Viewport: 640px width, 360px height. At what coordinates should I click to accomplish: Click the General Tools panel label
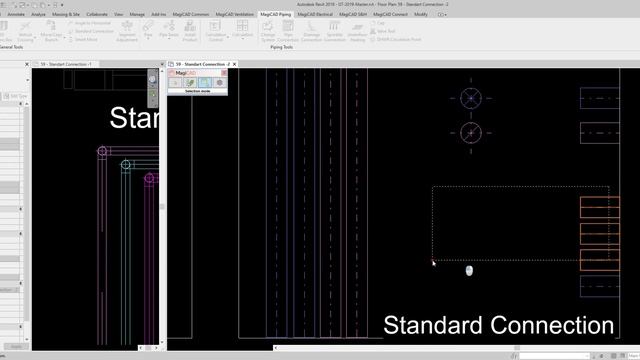[x=11, y=47]
